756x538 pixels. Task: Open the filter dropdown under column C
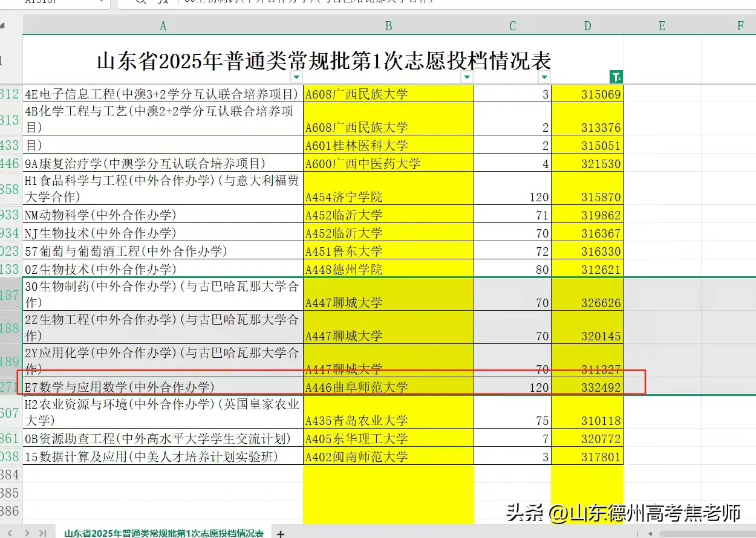(x=544, y=77)
